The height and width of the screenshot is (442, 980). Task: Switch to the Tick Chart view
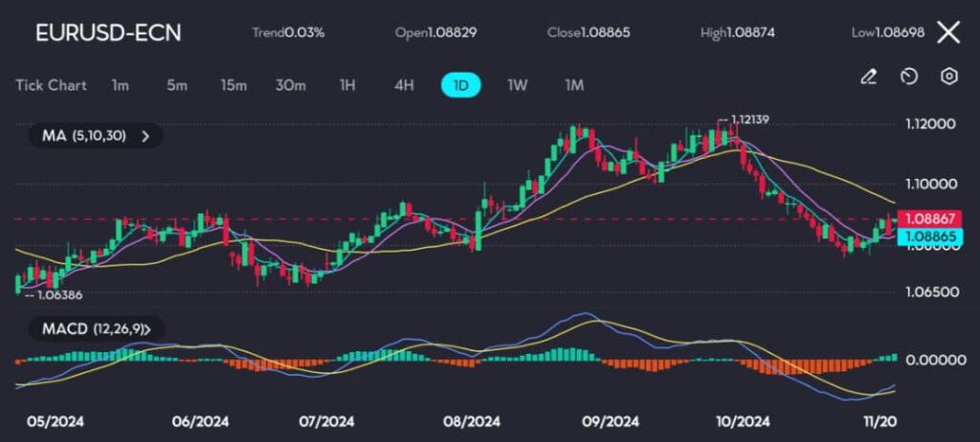click(x=51, y=85)
